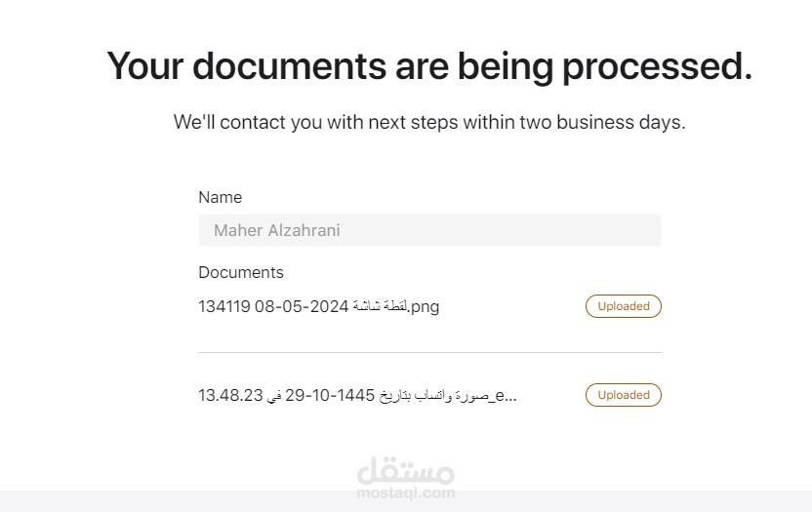This screenshot has width=812, height=512.
Task: Select the first document ending in .png
Action: (318, 306)
